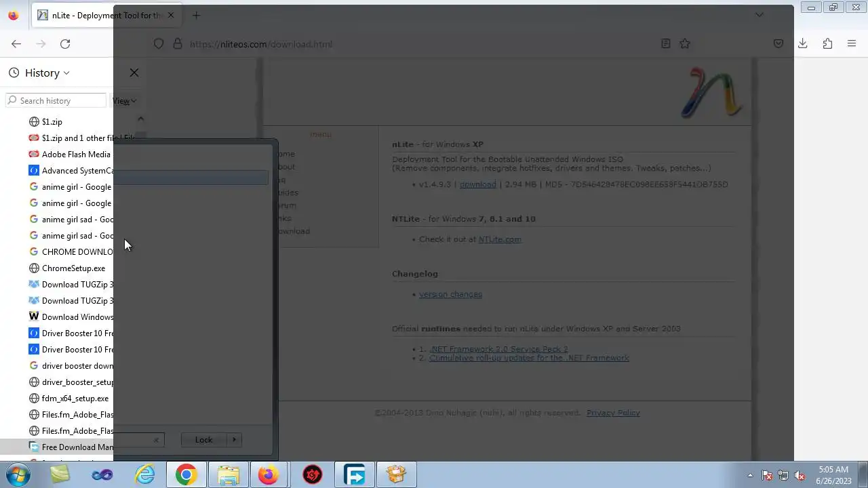Click the Lock button in dialog
Screen dimensions: 868x488
[203, 440]
